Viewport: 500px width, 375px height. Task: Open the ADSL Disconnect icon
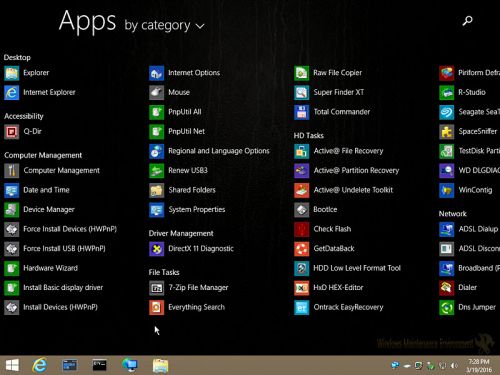click(447, 249)
